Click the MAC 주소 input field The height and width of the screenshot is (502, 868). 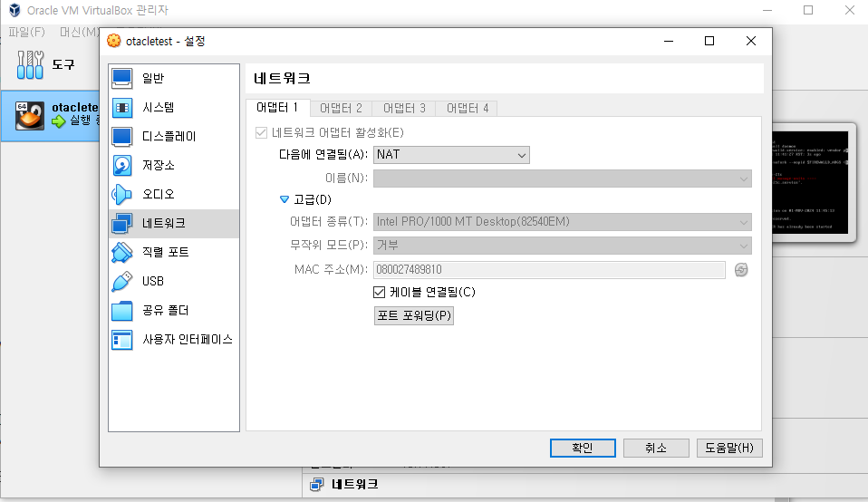(x=549, y=269)
